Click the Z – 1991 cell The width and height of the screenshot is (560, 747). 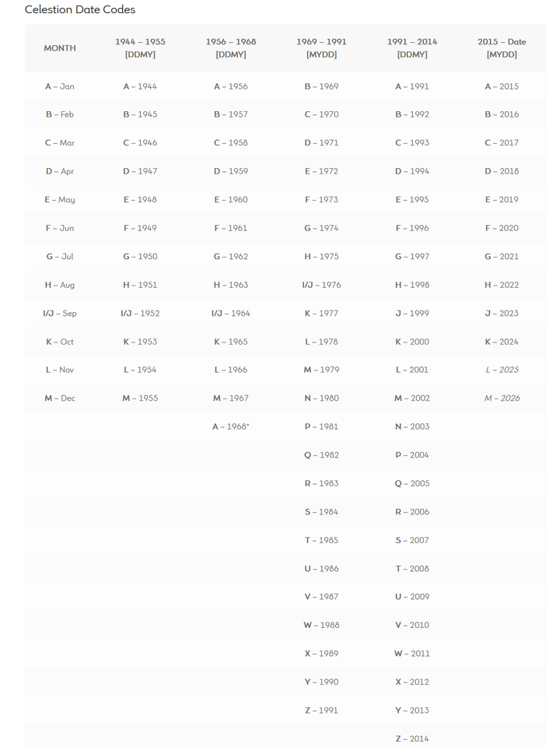coord(321,710)
